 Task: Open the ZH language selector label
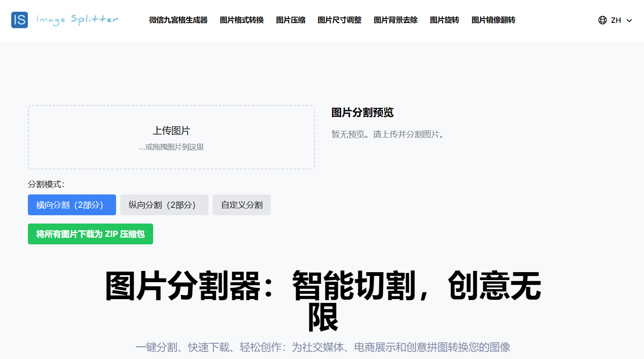click(x=616, y=20)
